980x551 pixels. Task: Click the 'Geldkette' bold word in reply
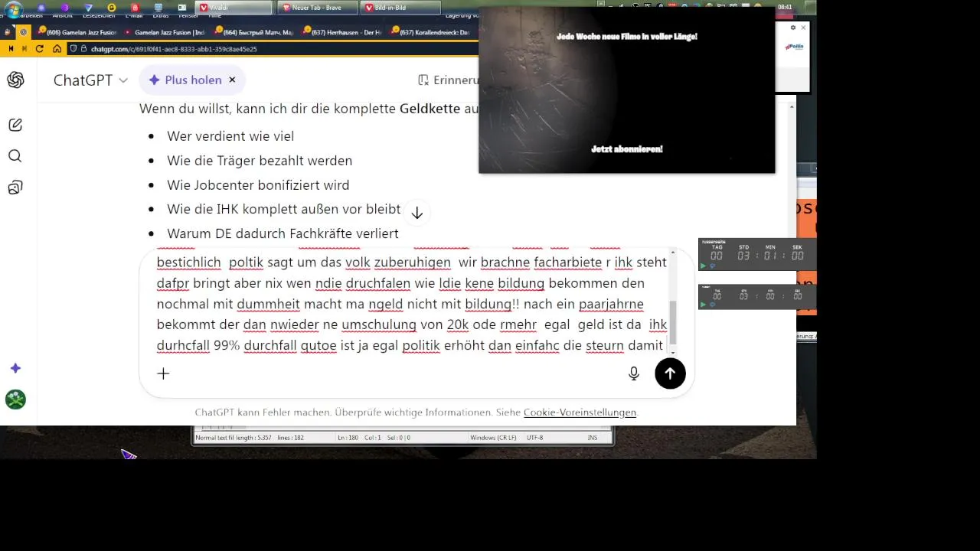(430, 109)
